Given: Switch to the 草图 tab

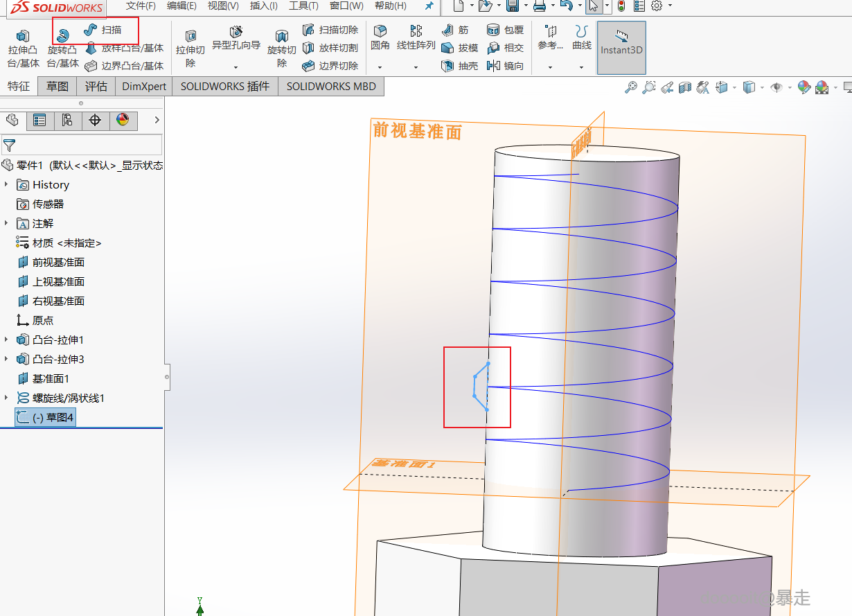Looking at the screenshot, I should click(x=57, y=87).
